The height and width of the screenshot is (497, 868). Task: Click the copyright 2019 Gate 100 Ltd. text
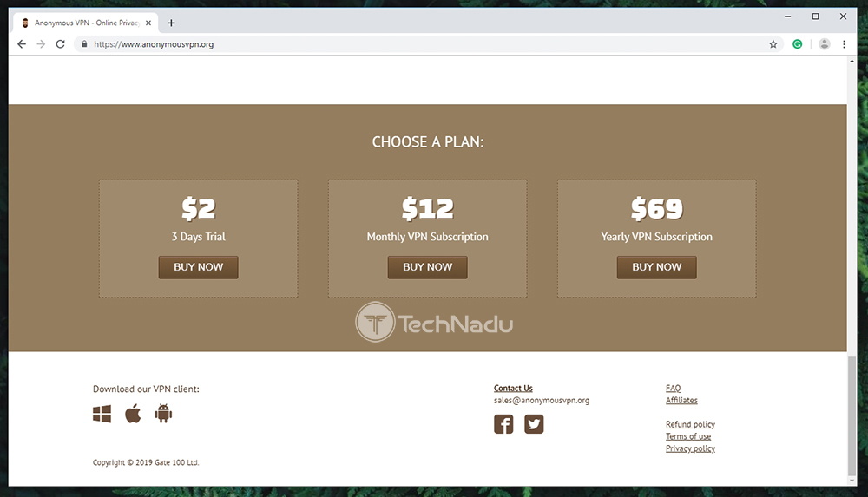pos(146,462)
